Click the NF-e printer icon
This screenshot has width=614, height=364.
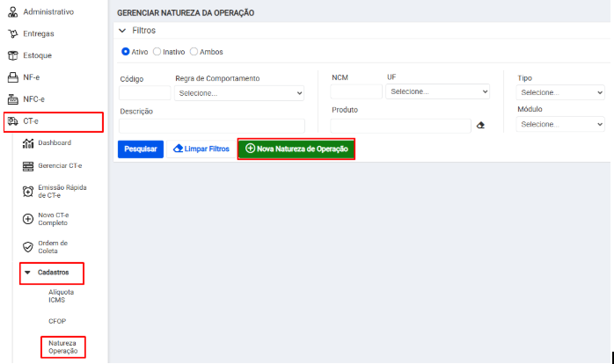[12, 77]
